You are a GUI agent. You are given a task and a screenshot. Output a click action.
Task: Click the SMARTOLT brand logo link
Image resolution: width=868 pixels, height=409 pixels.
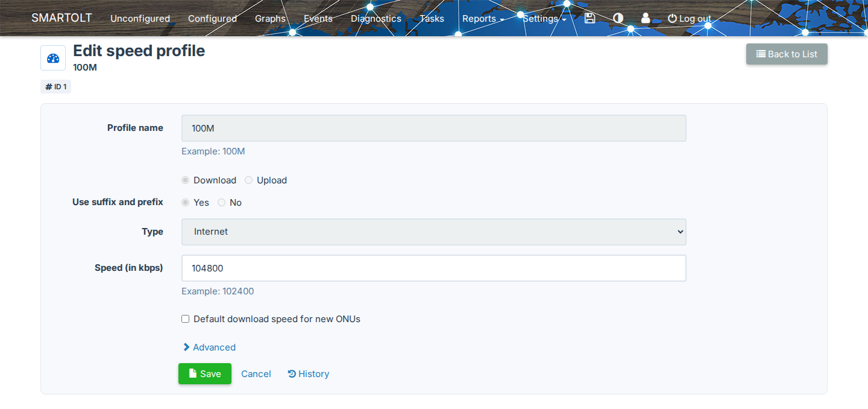(x=61, y=18)
